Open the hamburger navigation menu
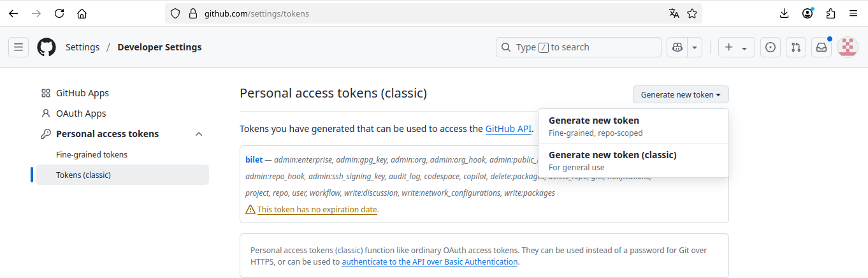 (18, 47)
